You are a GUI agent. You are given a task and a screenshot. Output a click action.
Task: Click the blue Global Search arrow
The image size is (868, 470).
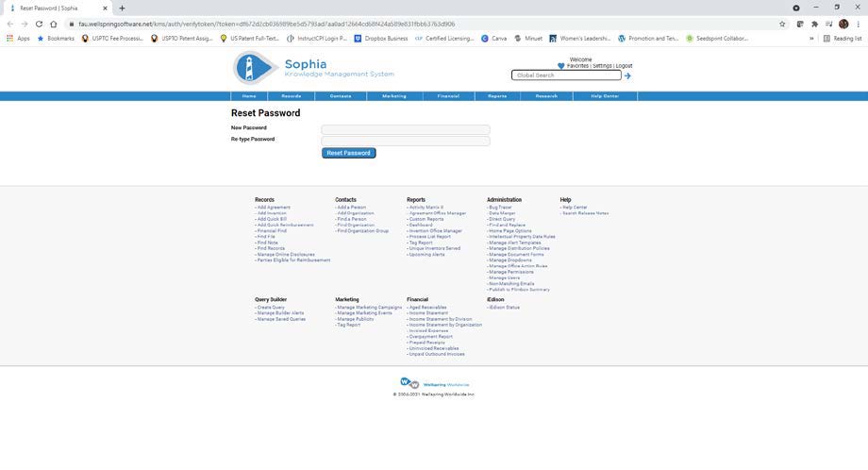point(627,76)
